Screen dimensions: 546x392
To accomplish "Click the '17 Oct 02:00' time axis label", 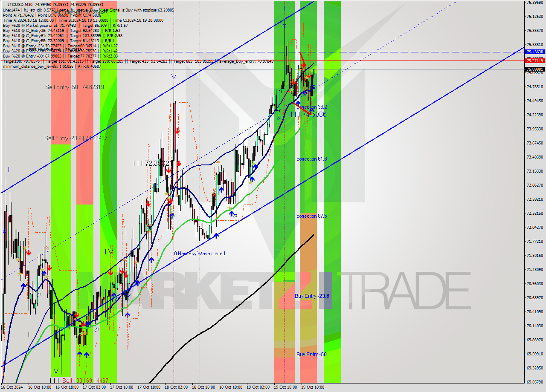I will (x=94, y=387).
